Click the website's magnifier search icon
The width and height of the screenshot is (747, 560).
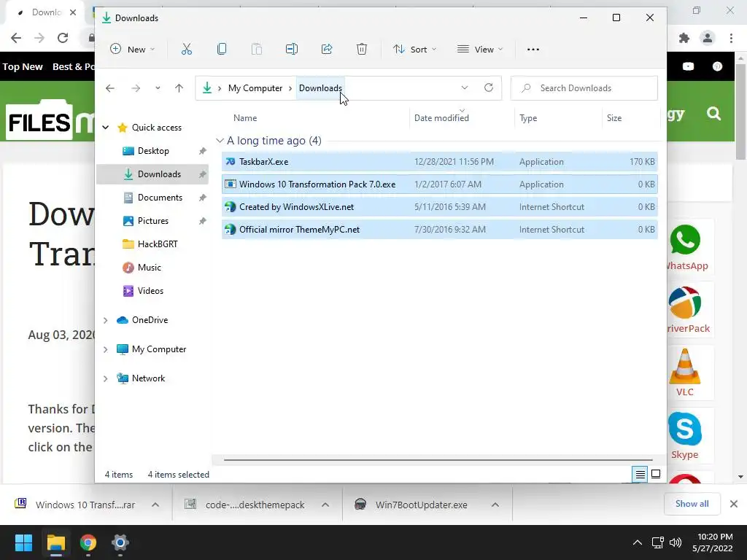[x=713, y=113]
